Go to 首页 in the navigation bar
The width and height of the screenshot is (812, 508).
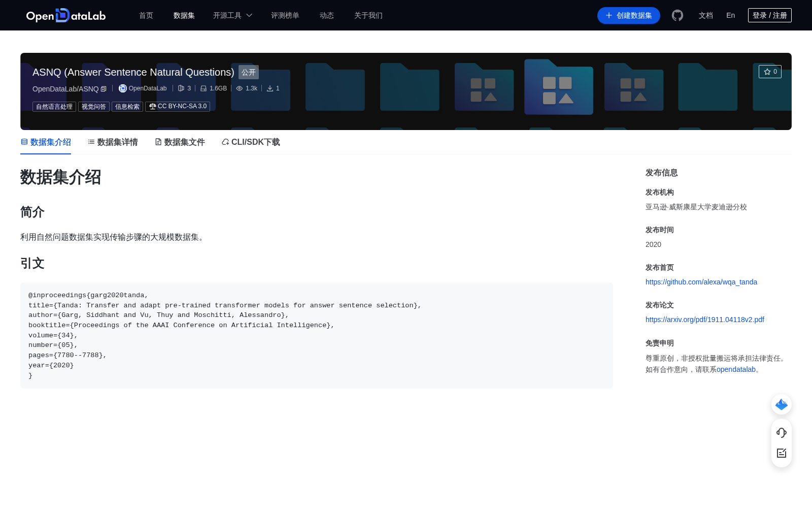click(x=146, y=15)
